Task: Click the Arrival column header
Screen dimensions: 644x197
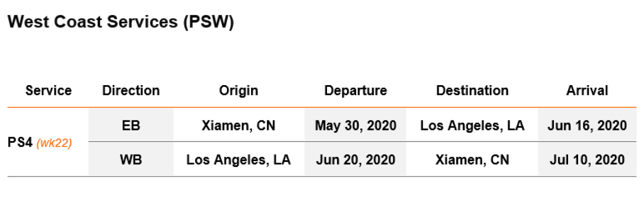Action: click(x=587, y=91)
